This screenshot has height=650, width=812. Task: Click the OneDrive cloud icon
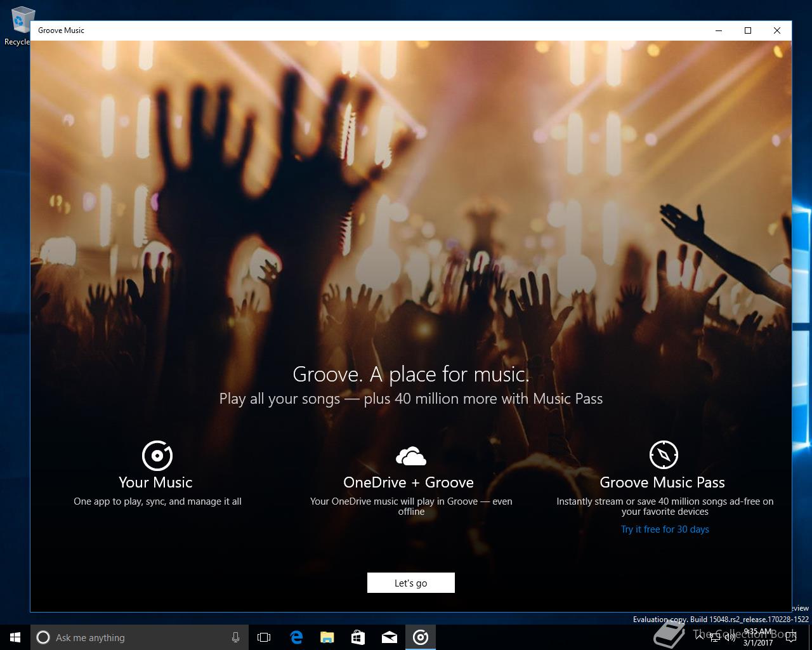(411, 456)
